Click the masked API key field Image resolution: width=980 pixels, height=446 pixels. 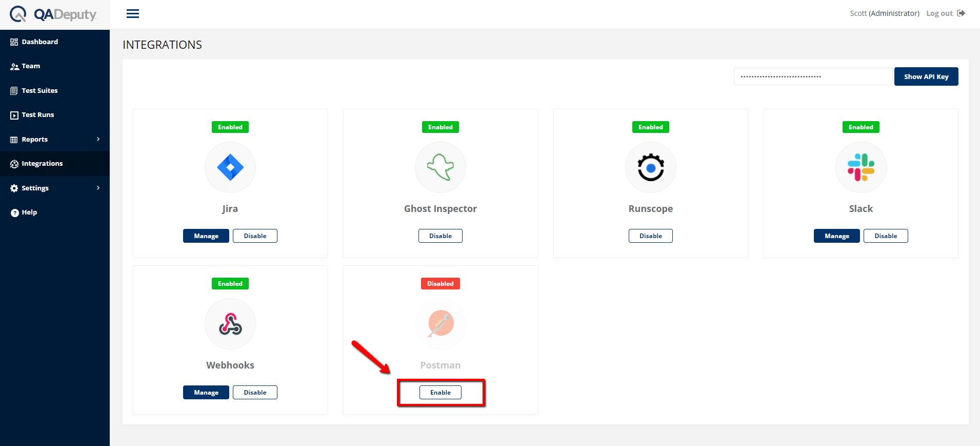coord(813,76)
